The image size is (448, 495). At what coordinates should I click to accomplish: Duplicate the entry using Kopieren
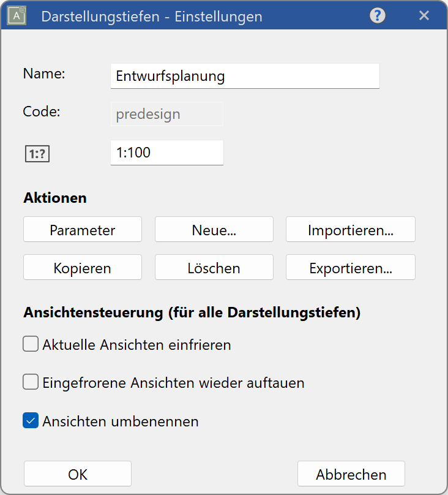coord(82,267)
